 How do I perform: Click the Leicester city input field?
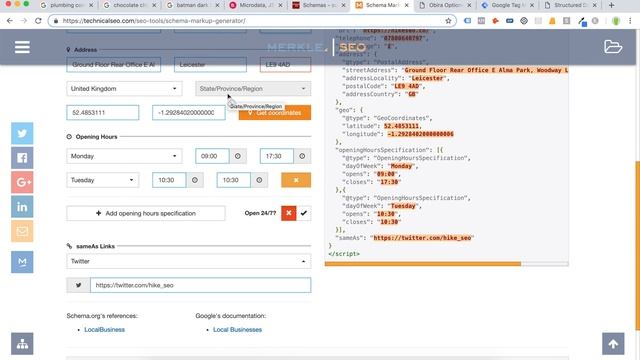coord(210,64)
